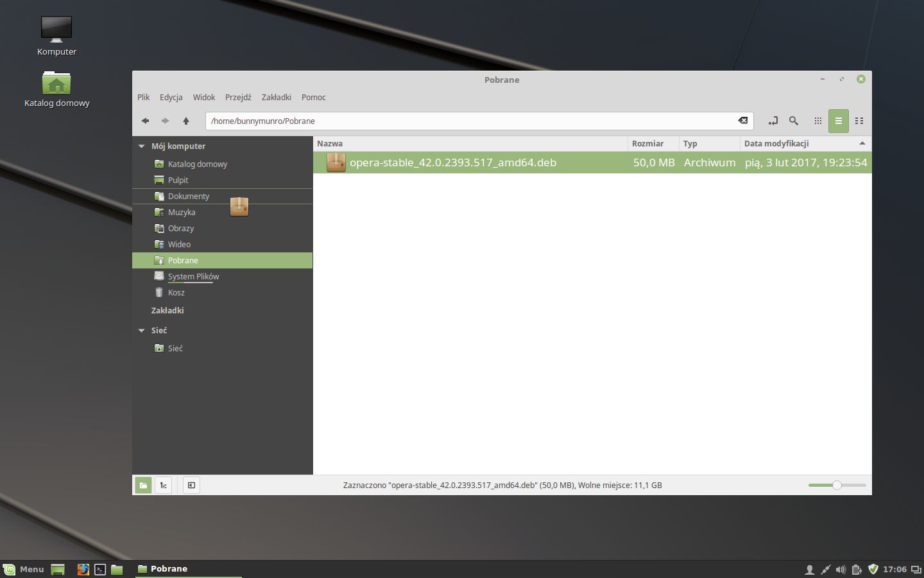Open the Mint Menu button
This screenshot has width=924, height=578.
(24, 569)
